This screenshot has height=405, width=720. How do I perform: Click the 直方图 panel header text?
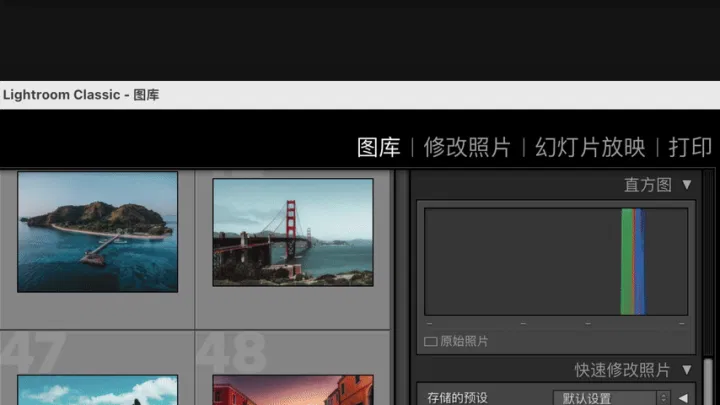(648, 184)
